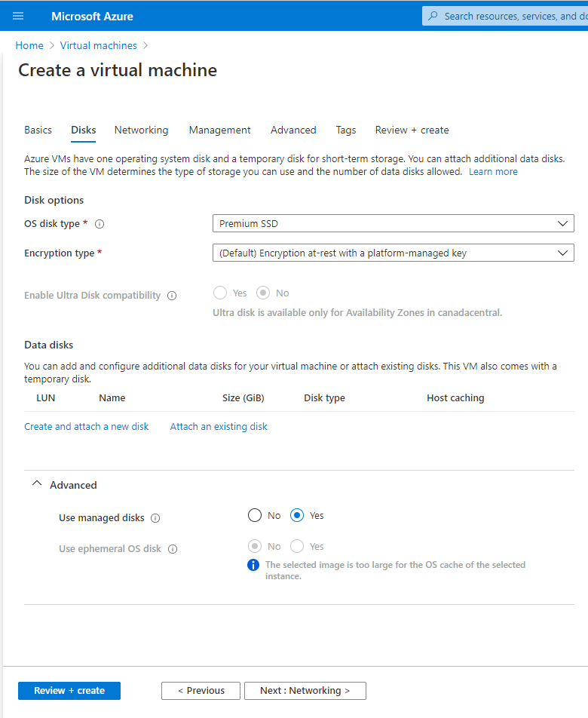This screenshot has height=718, width=588.
Task: Click the Review + create button
Action: (x=69, y=691)
